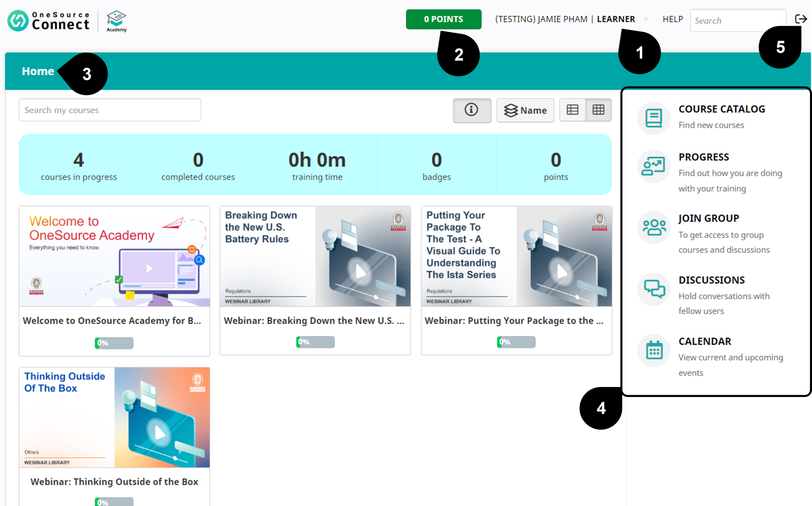
Task: Open Webinar: Thinking Outside of the Box
Action: 114,482
